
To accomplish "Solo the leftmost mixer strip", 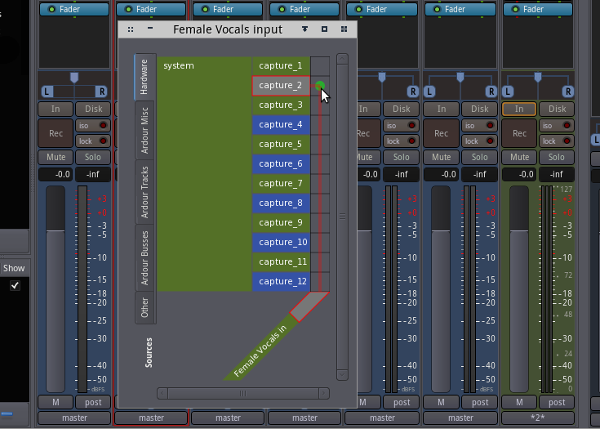I will pyautogui.click(x=93, y=157).
